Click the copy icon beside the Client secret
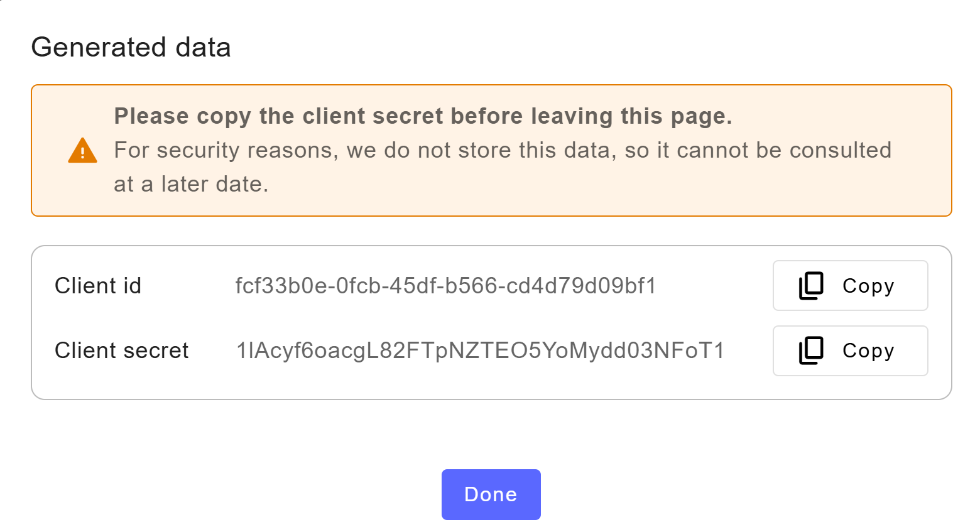This screenshot has height=527, width=980. pyautogui.click(x=811, y=350)
